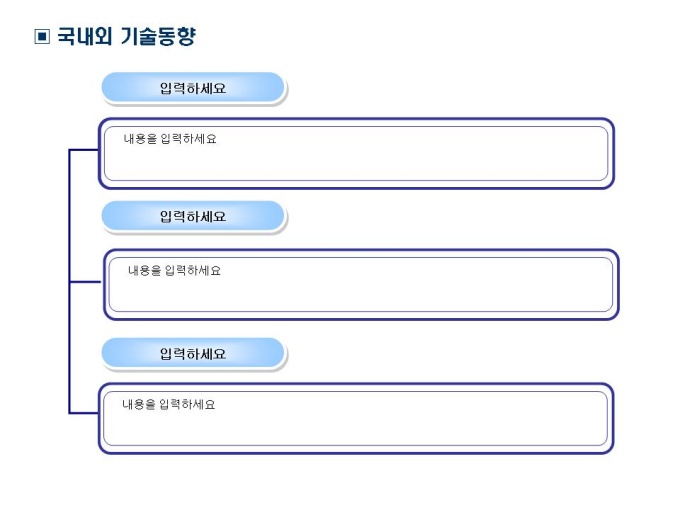Click the square bullet icon beside the title
Viewport: 680px width, 510px height.
(41, 38)
